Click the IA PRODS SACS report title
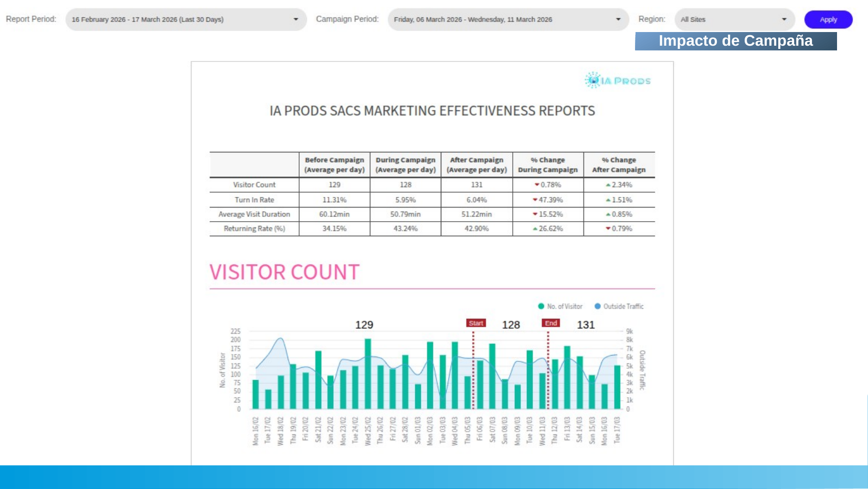Screen dimensions: 868x489 [432, 111]
